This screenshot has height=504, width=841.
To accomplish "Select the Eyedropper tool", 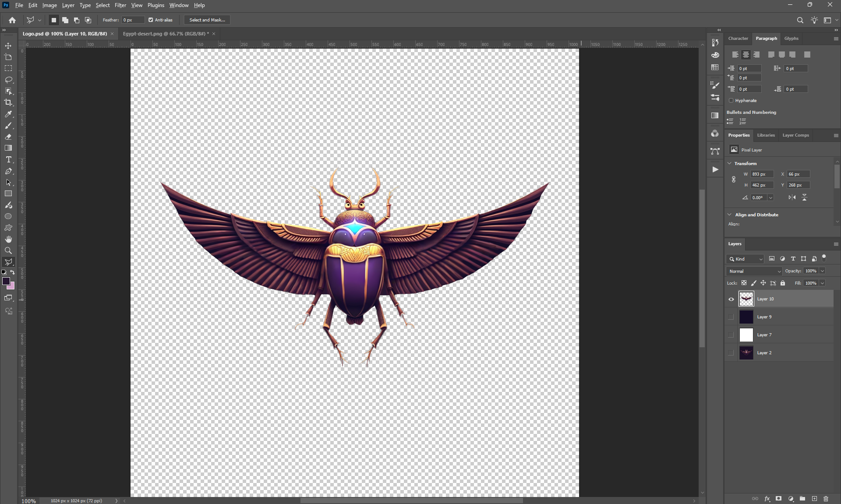I will coord(8,114).
